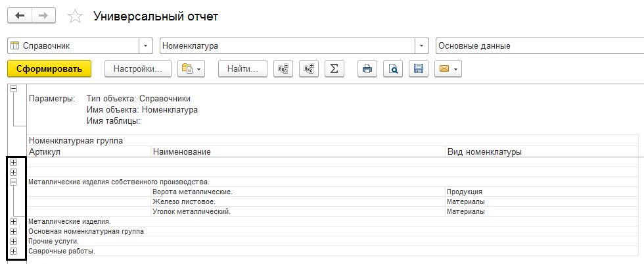Collapse Металлические изделия собственного производства group

point(13,181)
